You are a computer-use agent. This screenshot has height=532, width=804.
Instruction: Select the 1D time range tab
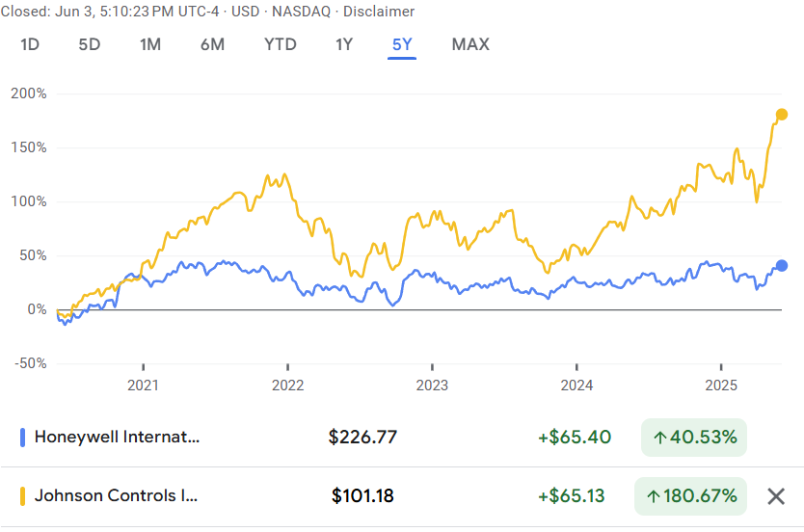point(30,44)
